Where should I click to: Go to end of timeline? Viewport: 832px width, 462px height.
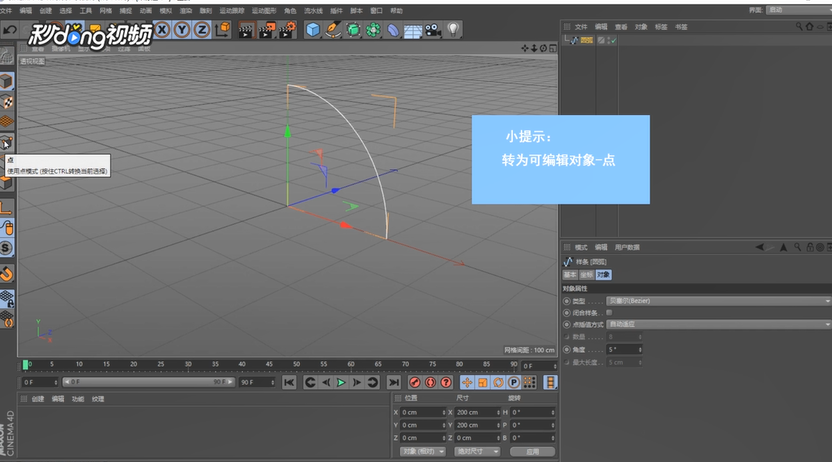pyautogui.click(x=393, y=382)
